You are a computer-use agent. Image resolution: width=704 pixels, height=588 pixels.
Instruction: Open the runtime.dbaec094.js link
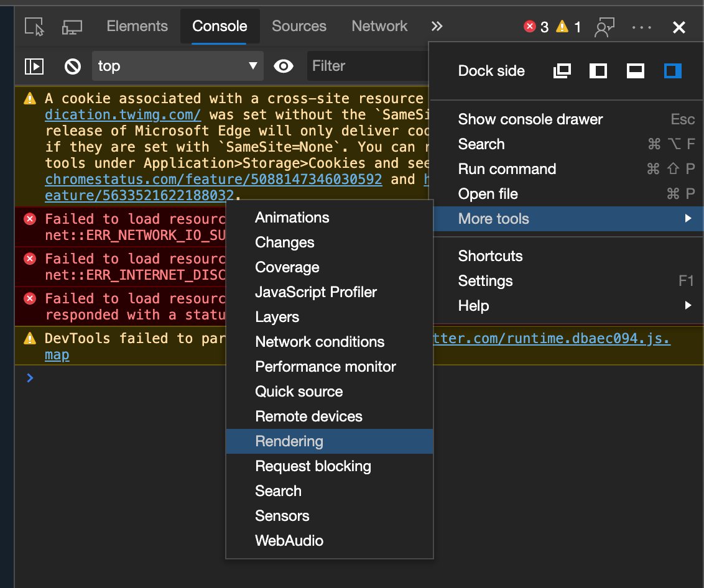tap(552, 338)
